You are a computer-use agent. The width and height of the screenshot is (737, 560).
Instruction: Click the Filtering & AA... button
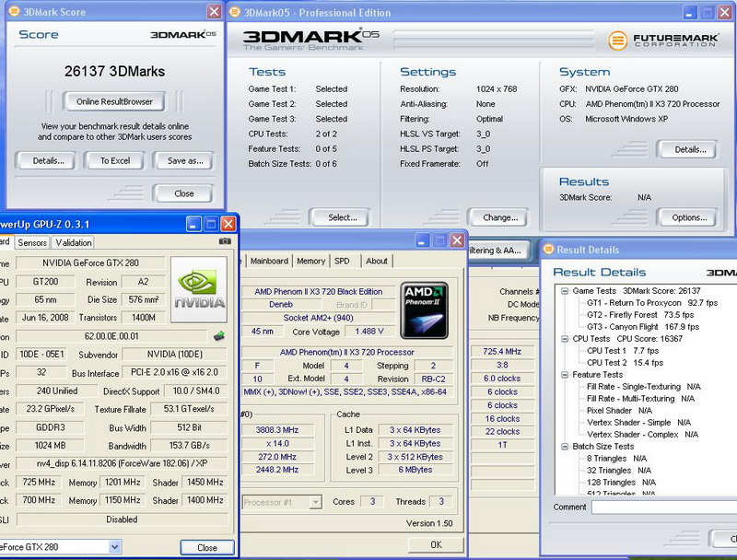pos(497,251)
